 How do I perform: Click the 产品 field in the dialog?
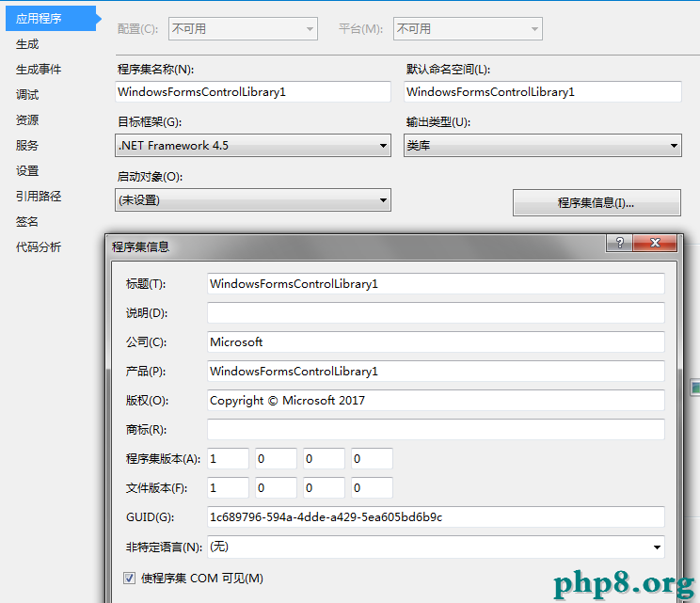point(437,372)
